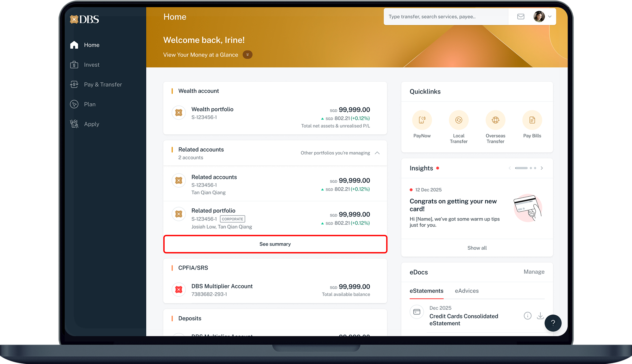Viewport: 632px width, 364px height.
Task: View info for Credit Cards eStatement
Action: point(527,316)
